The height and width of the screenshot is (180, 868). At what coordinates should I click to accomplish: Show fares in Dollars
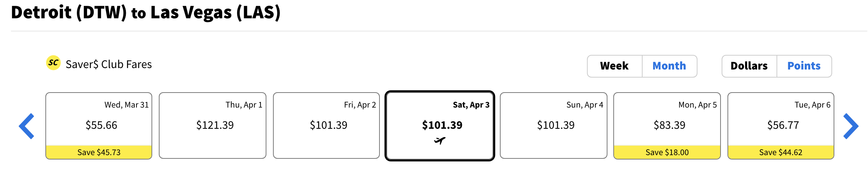pyautogui.click(x=749, y=66)
